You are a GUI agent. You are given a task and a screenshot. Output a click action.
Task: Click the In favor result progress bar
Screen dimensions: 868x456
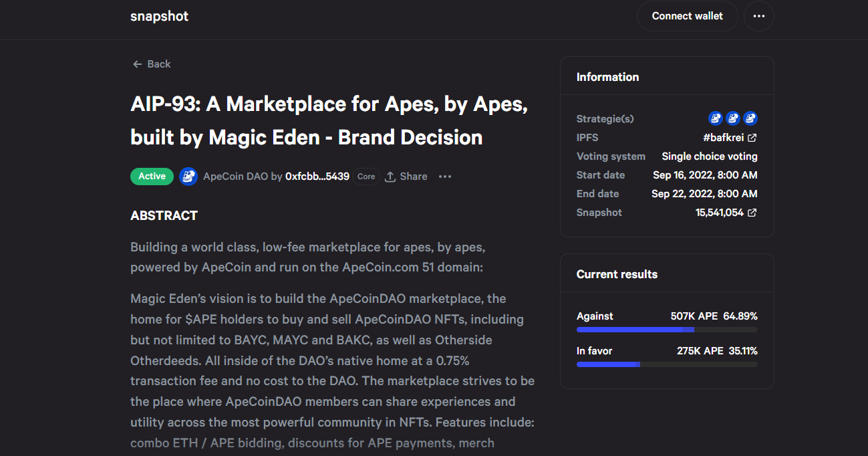point(667,364)
